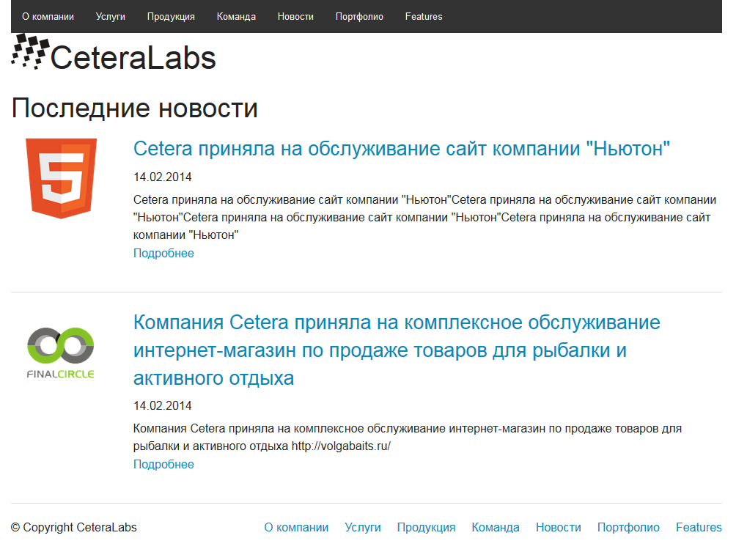The image size is (736, 560).
Task: Open the footer Features link
Action: coord(699,527)
